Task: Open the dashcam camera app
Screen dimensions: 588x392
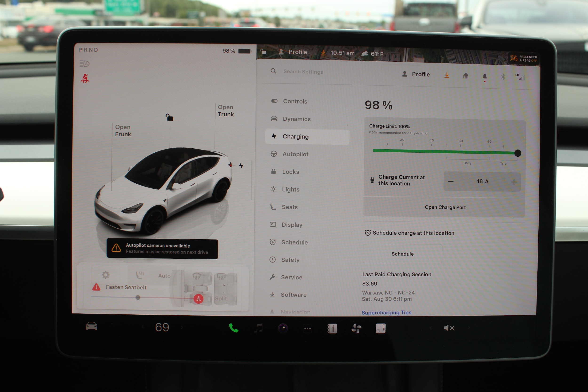Action: pyautogui.click(x=283, y=328)
